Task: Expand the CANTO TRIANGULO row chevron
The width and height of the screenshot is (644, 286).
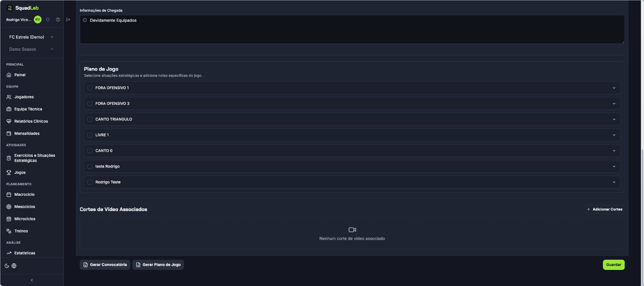Action: coord(614,119)
